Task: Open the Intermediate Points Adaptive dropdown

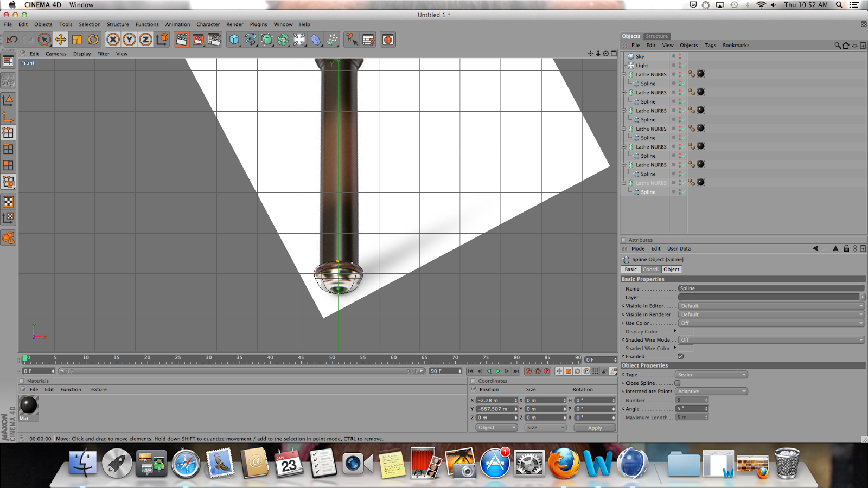Action: coord(711,391)
